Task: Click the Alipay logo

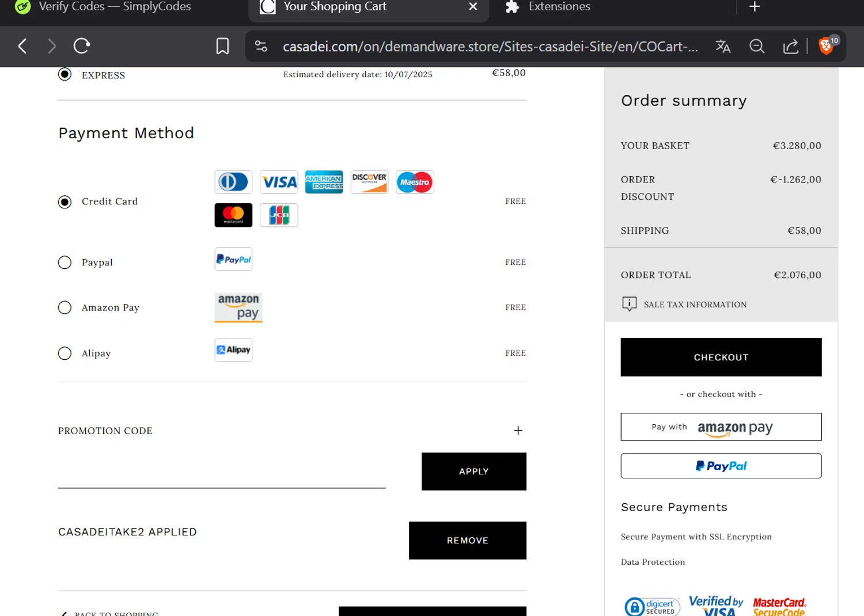Action: click(x=233, y=350)
